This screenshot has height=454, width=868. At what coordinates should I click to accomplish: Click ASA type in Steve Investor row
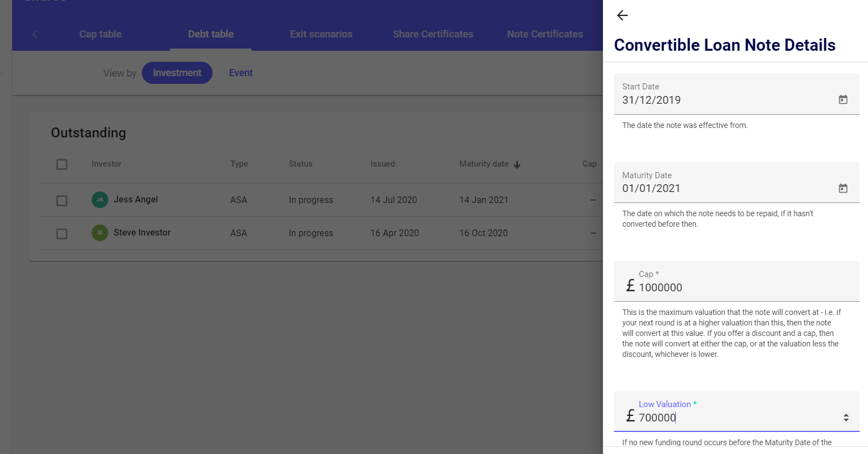(239, 233)
